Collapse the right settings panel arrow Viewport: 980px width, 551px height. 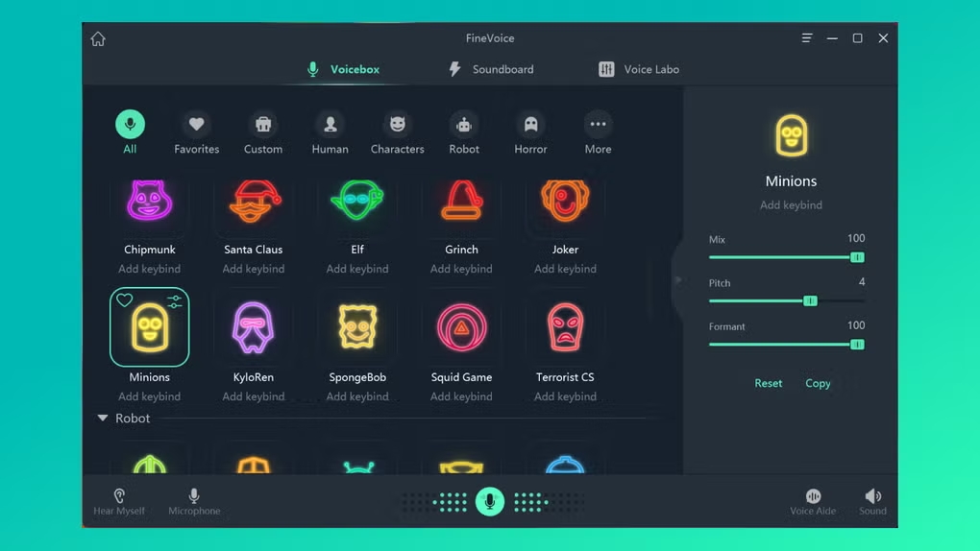pos(677,280)
